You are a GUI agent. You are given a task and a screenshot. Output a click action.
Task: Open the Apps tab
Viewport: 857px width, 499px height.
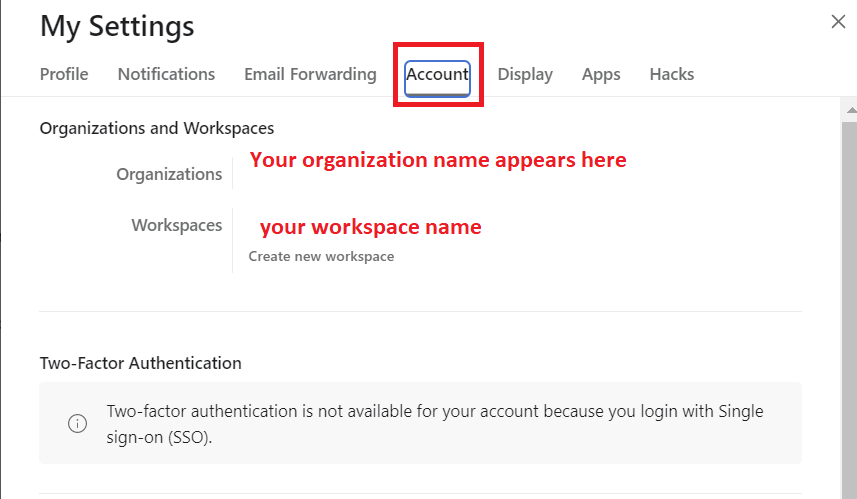tap(601, 74)
